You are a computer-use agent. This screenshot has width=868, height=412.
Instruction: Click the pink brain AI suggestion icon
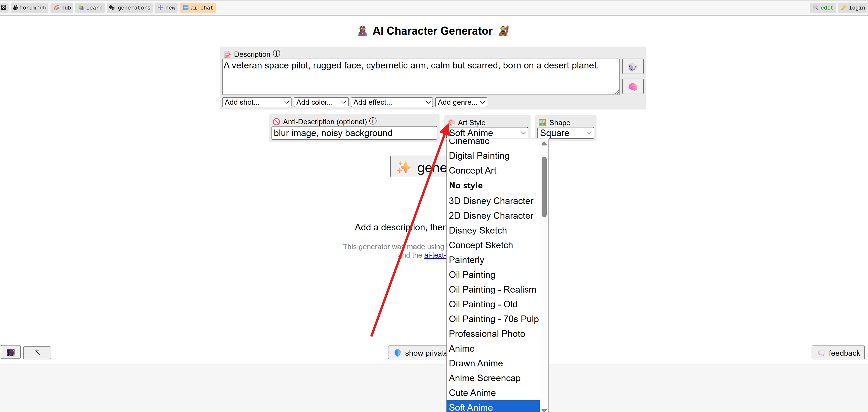coord(633,87)
